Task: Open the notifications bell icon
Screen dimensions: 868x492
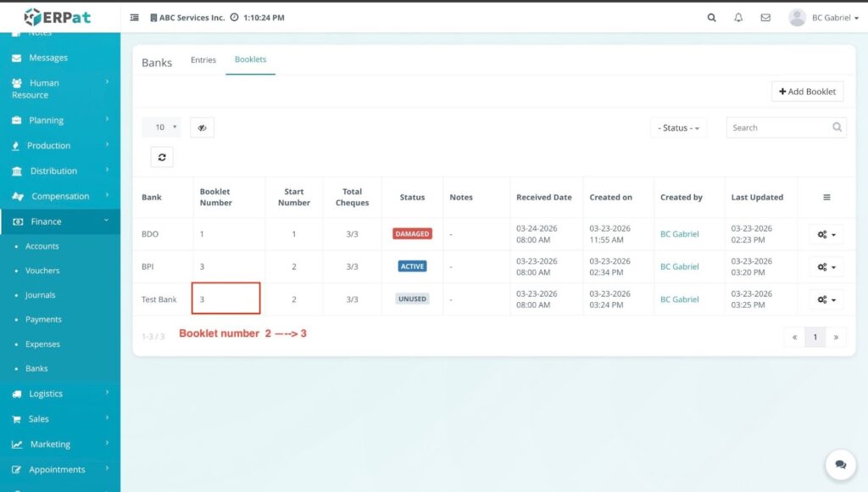Action: [x=738, y=18]
